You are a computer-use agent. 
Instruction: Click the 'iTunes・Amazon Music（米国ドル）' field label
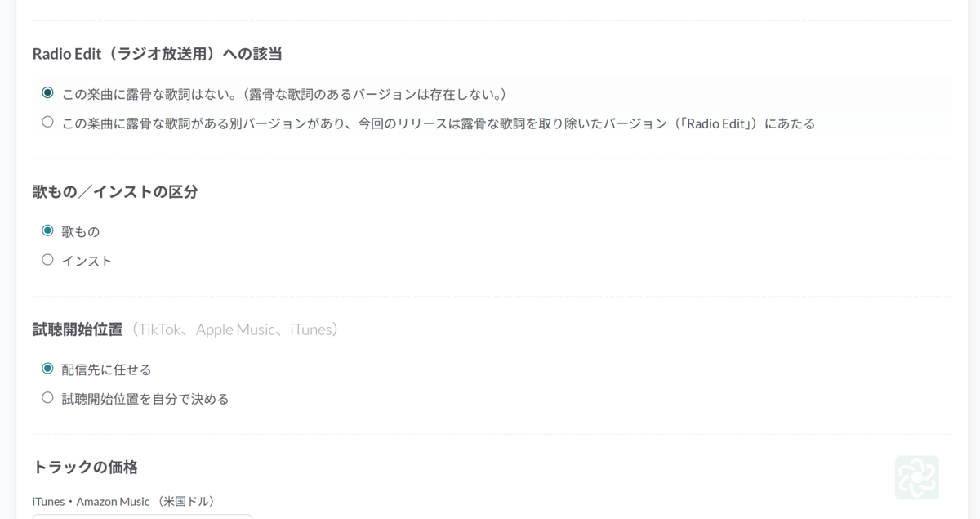point(123,501)
